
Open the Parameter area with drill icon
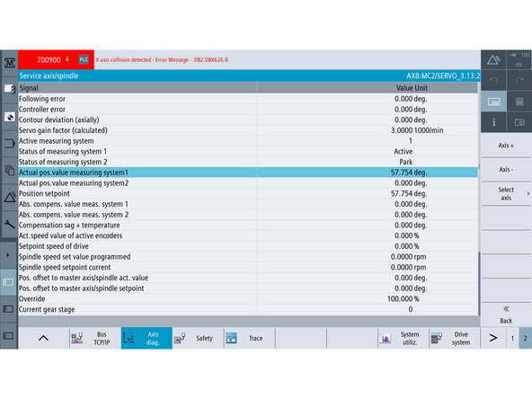point(9,90)
